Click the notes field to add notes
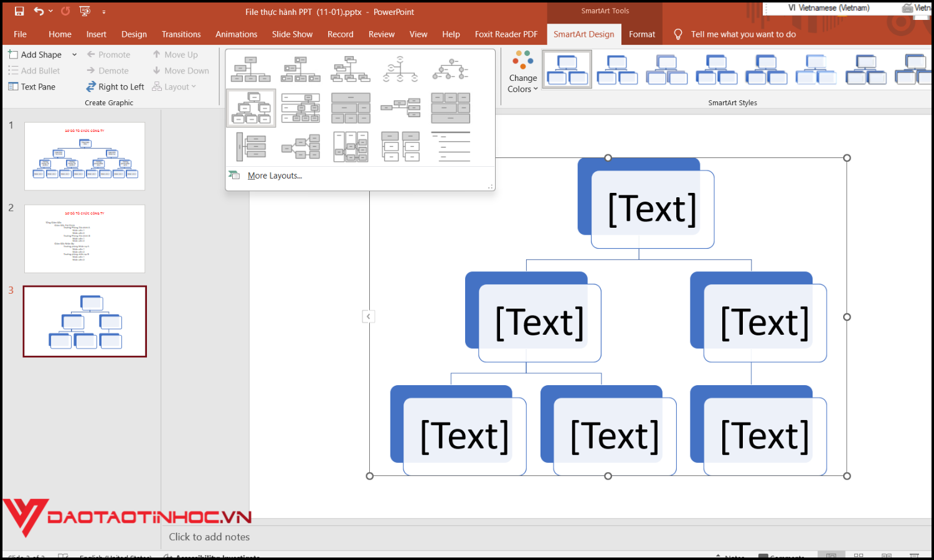The width and height of the screenshot is (934, 560). pos(209,536)
